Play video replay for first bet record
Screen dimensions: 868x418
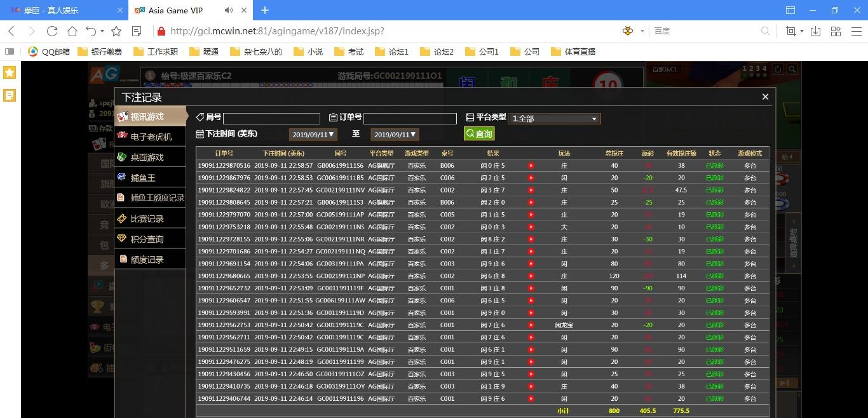[x=531, y=166]
